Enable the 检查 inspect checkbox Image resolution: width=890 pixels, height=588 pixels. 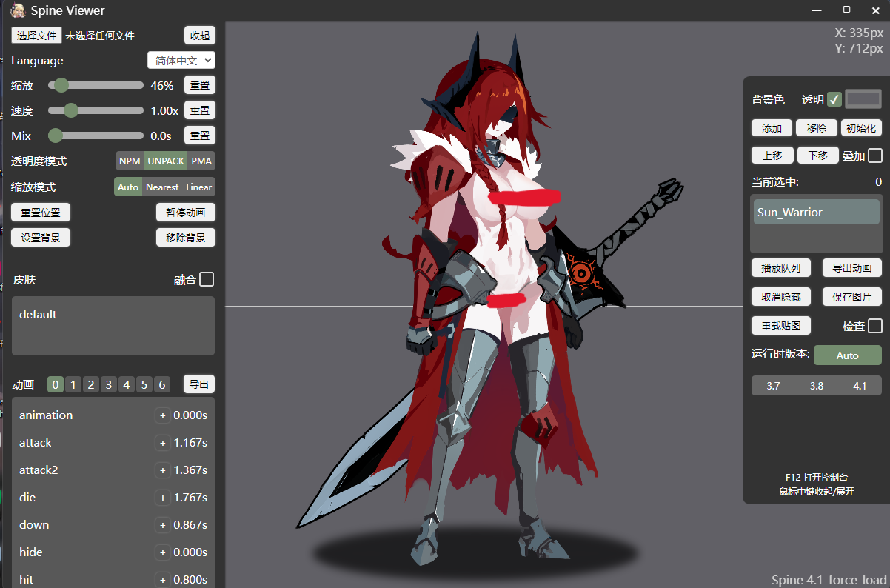click(x=875, y=326)
